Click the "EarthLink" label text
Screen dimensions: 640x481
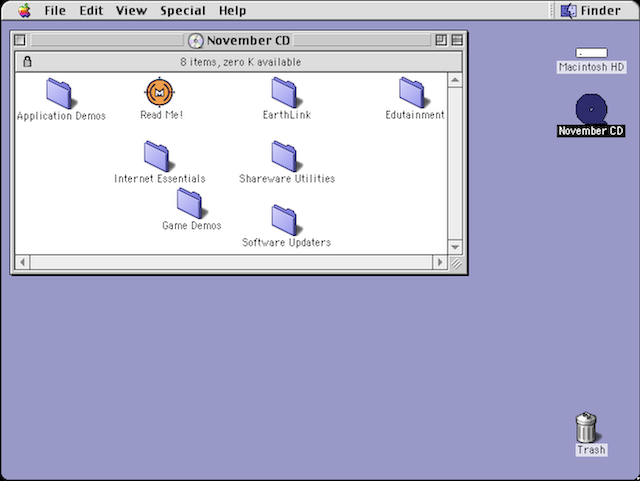(x=287, y=115)
